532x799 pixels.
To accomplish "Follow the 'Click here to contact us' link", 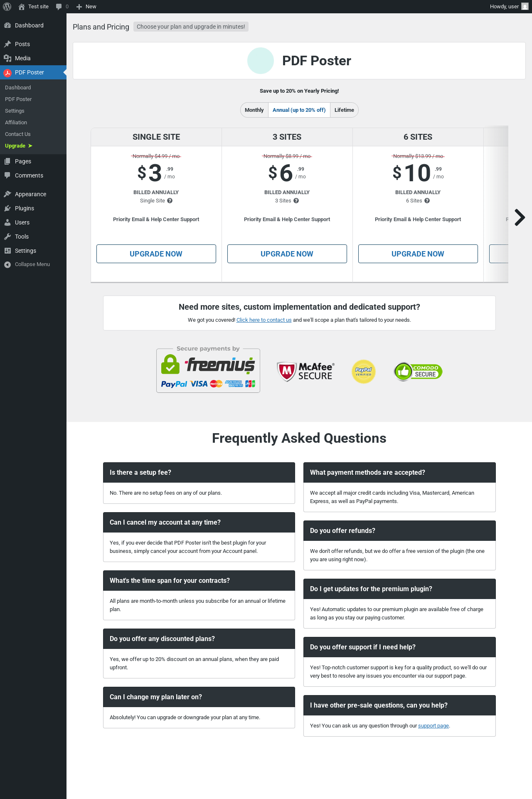I will click(264, 320).
